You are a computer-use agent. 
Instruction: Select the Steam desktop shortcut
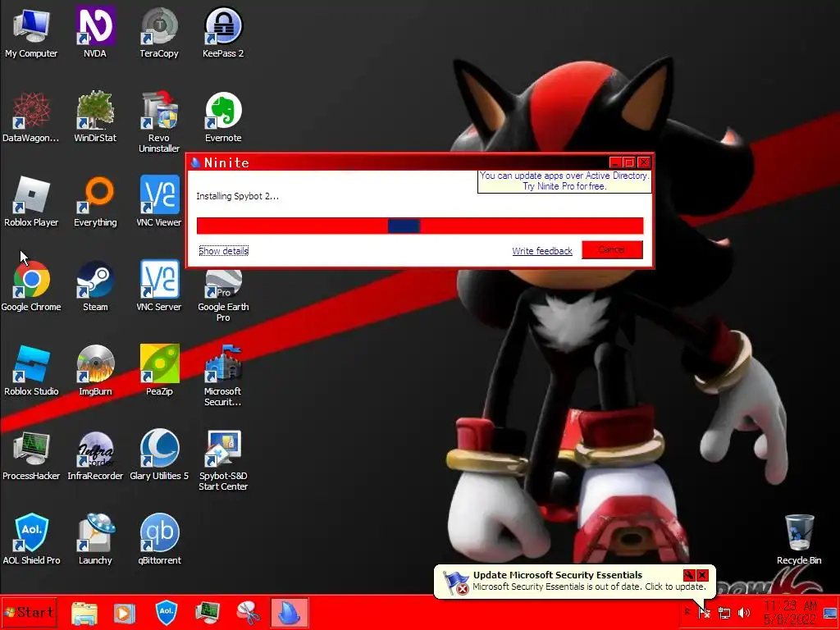[95, 286]
